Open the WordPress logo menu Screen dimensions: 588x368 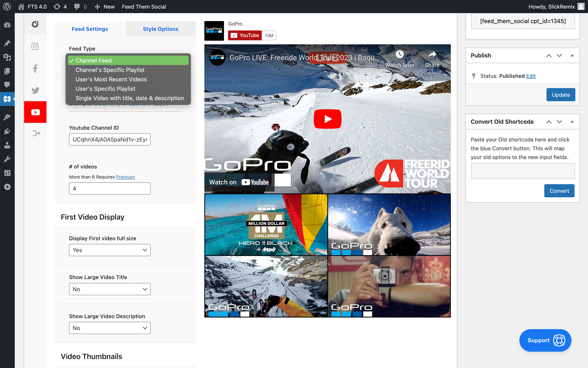pyautogui.click(x=7, y=7)
